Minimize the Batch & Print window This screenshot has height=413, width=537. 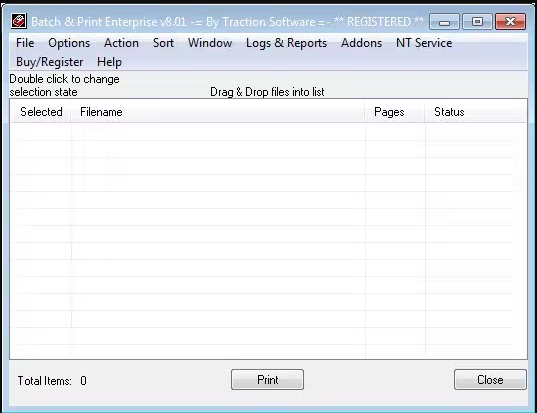point(444,22)
